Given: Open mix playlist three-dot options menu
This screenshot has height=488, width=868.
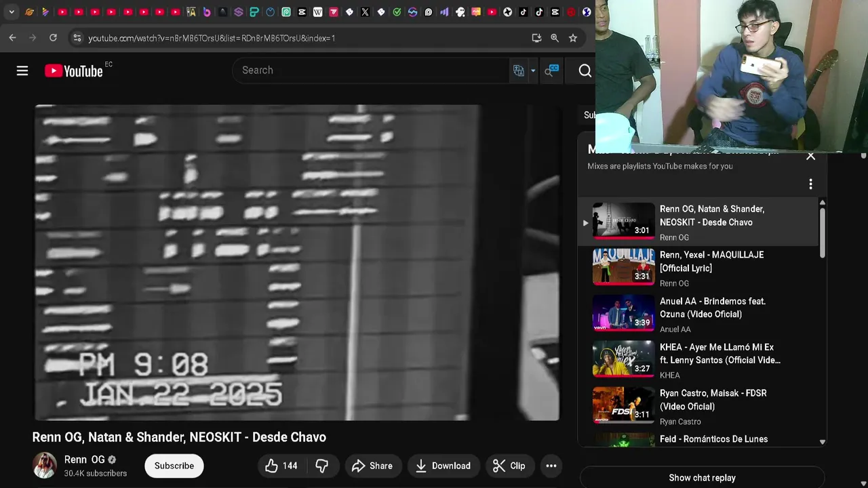Looking at the screenshot, I should coord(810,184).
